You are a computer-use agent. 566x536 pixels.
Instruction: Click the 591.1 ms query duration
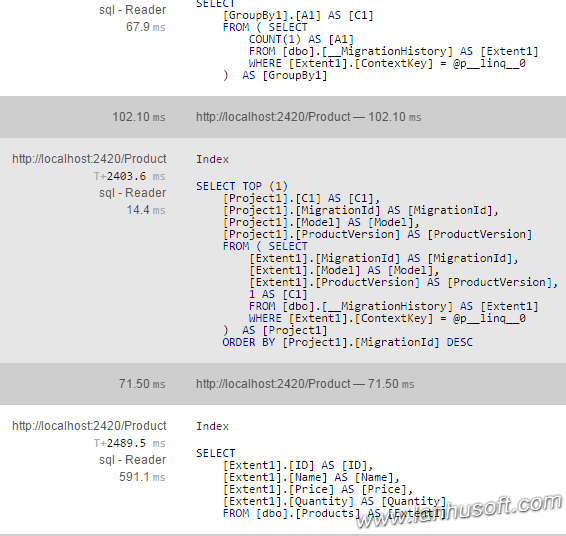point(143,477)
